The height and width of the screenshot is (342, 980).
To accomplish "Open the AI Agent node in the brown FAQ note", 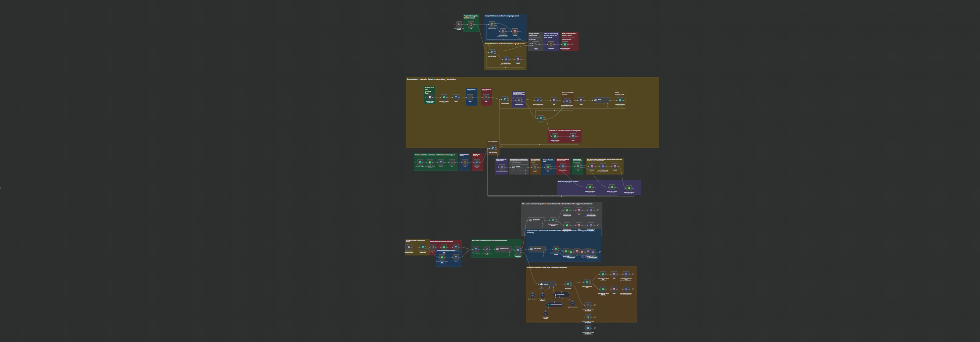I will click(x=547, y=284).
